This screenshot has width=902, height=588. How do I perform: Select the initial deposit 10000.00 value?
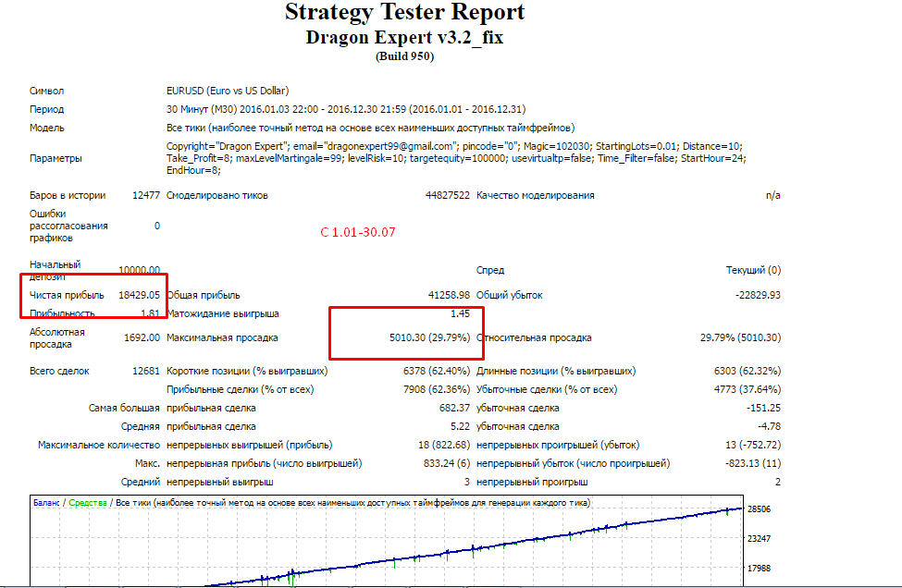[x=139, y=270]
